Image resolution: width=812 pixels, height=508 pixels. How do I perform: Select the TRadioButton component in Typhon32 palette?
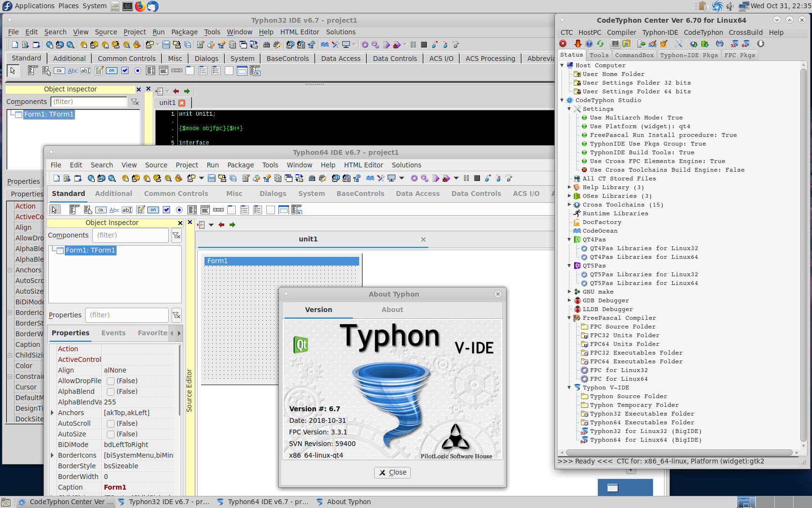(138, 71)
